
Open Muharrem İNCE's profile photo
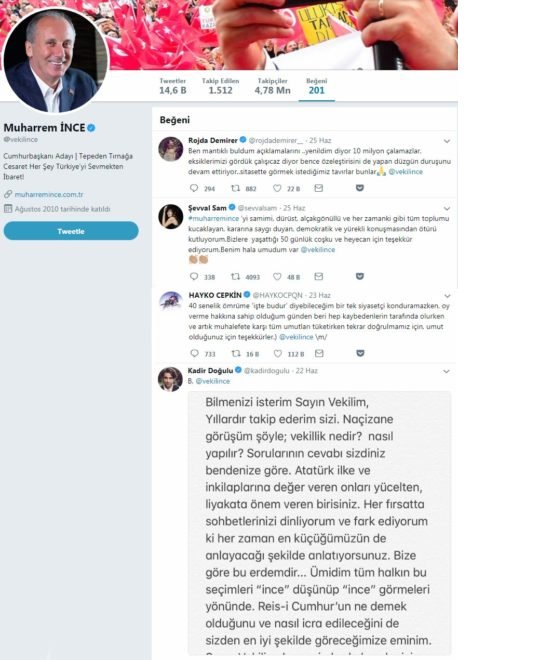[x=55, y=61]
